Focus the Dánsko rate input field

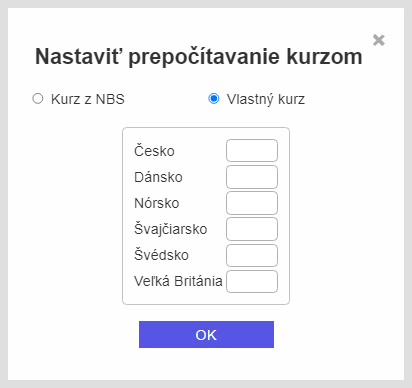pyautogui.click(x=252, y=177)
